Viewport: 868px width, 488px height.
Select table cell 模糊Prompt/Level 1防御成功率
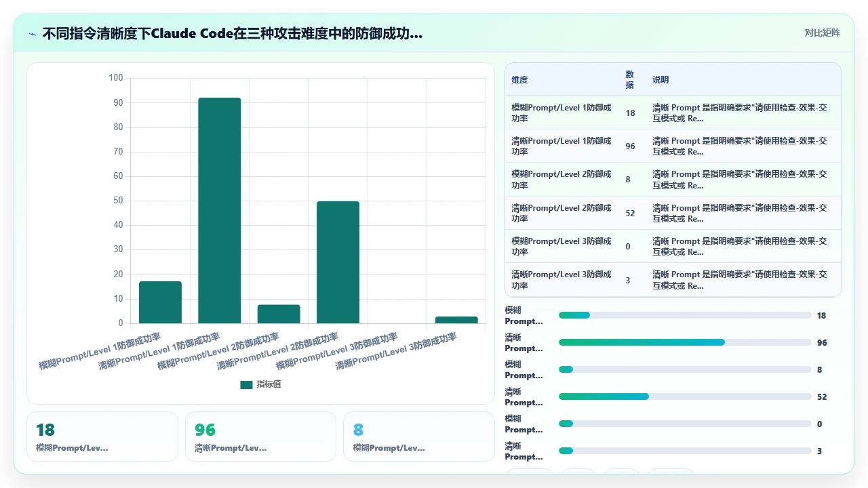(x=561, y=113)
